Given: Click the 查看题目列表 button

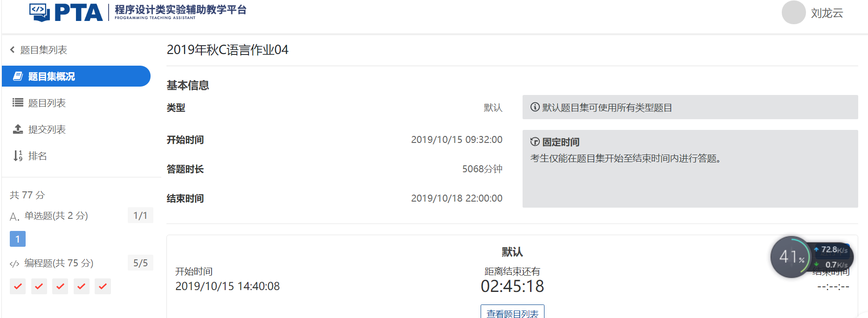Looking at the screenshot, I should coord(512,313).
